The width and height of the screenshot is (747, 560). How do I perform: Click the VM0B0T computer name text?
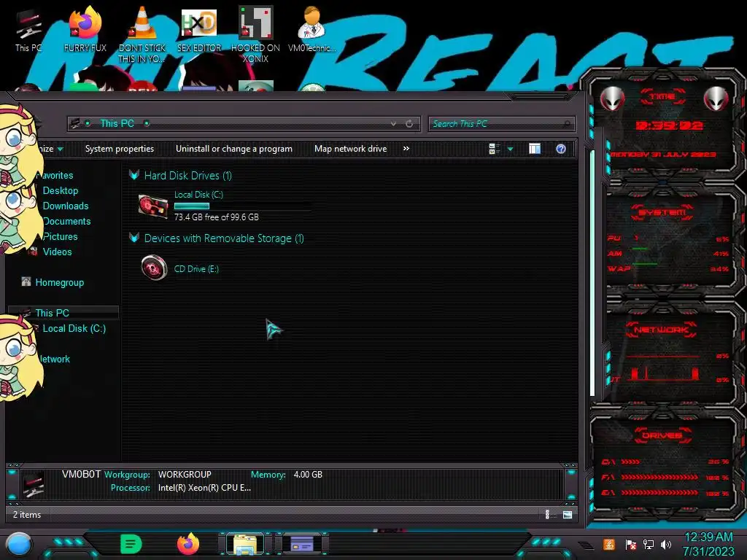(81, 474)
